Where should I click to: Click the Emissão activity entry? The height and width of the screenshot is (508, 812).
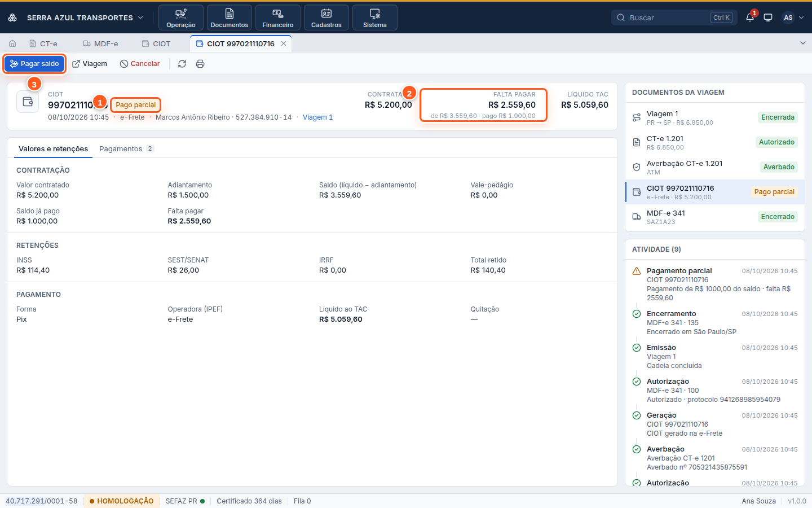715,356
